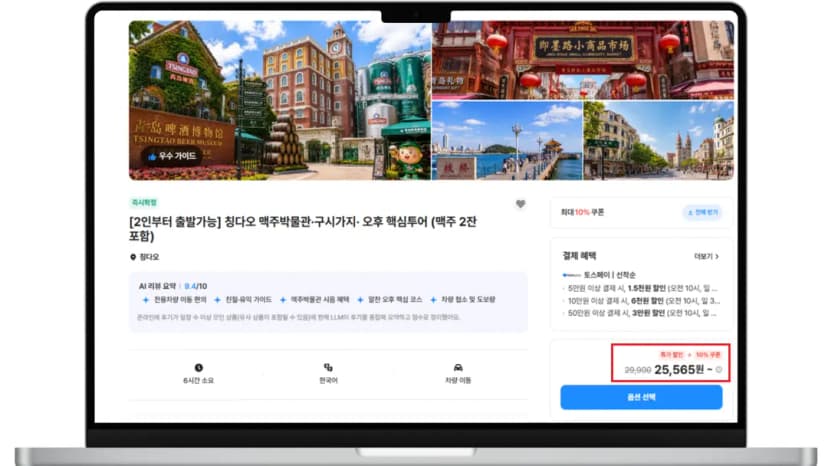Click the 맥주박물관 시음 혜택 review tag
This screenshot has width=828, height=466.
click(x=320, y=300)
